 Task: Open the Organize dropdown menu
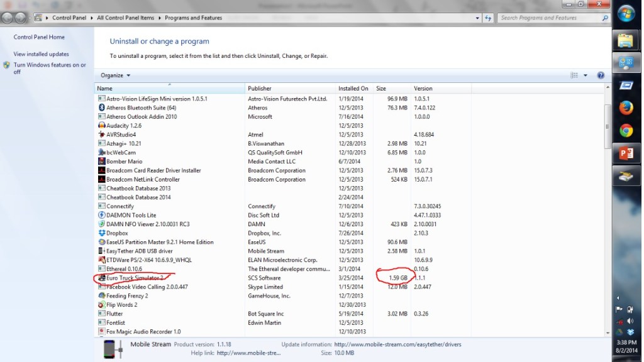pos(115,75)
